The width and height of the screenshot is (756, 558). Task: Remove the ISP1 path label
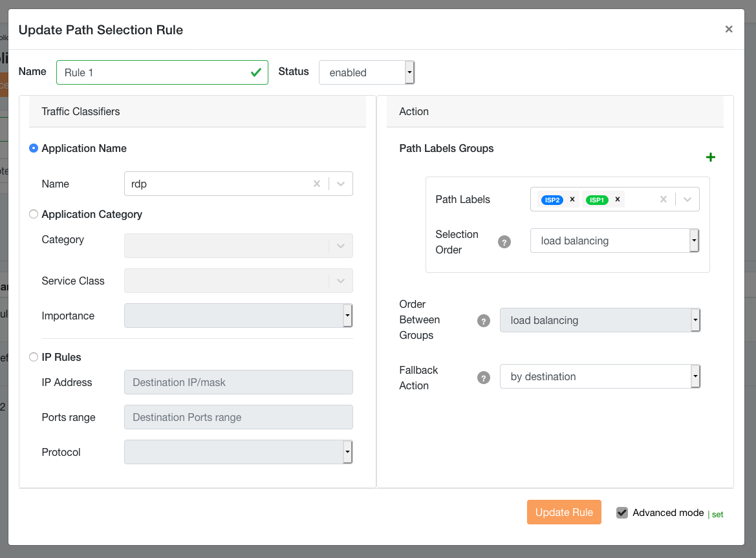pos(618,200)
